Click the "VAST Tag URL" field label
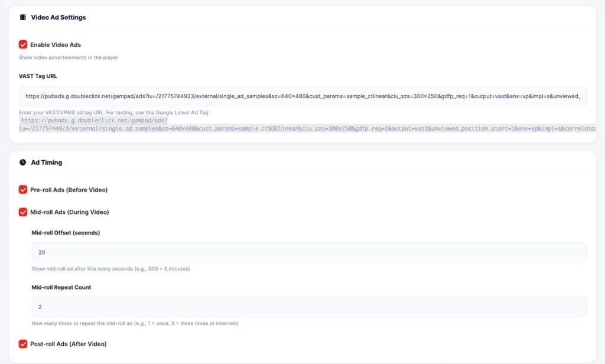The height and width of the screenshot is (364, 605). 38,76
